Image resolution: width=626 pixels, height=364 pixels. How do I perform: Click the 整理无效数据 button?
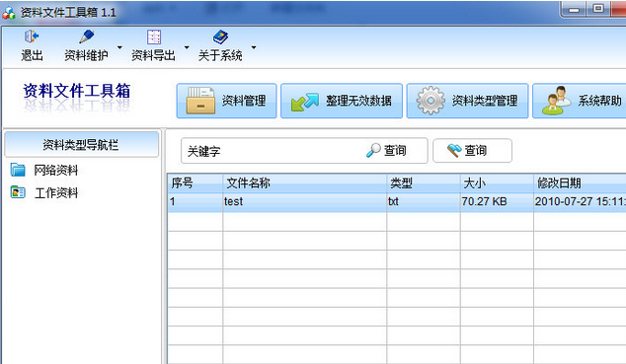click(x=342, y=101)
